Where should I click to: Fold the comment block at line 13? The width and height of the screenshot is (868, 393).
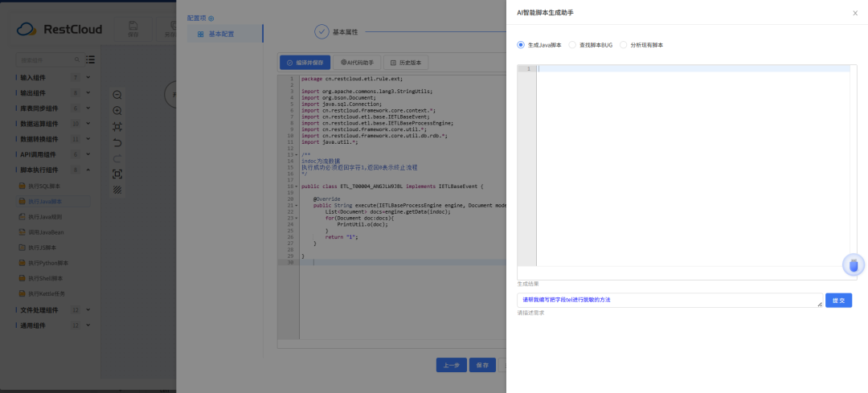(297, 155)
